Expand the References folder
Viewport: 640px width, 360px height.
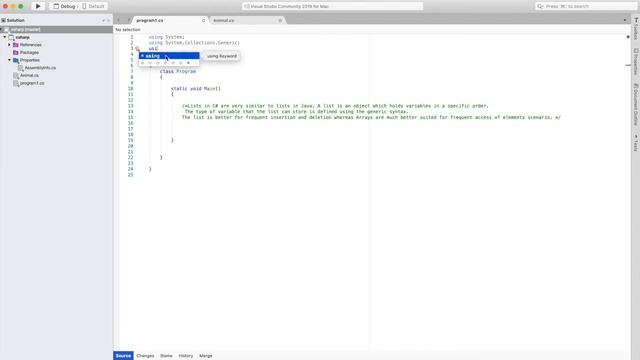[9, 45]
